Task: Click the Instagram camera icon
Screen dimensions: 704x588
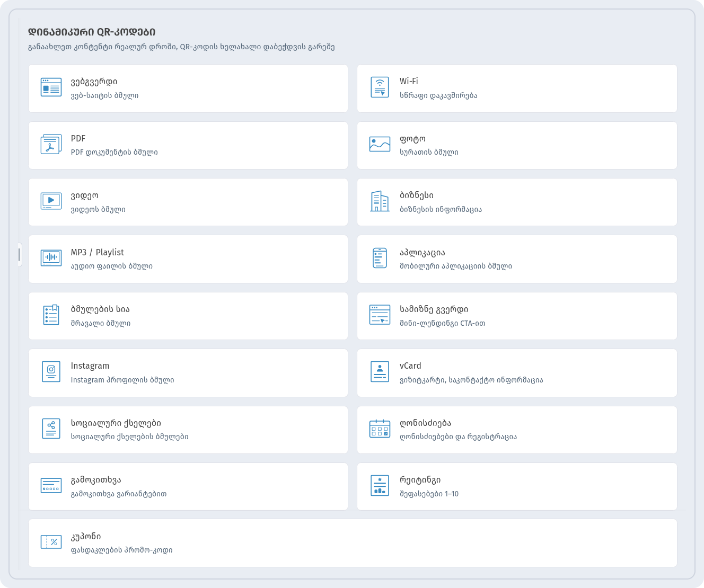Action: [51, 372]
